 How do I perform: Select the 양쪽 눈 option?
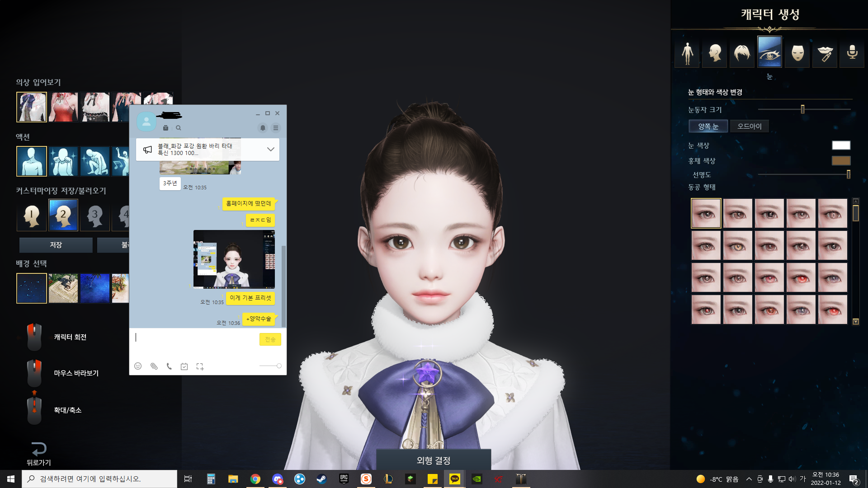pos(708,127)
